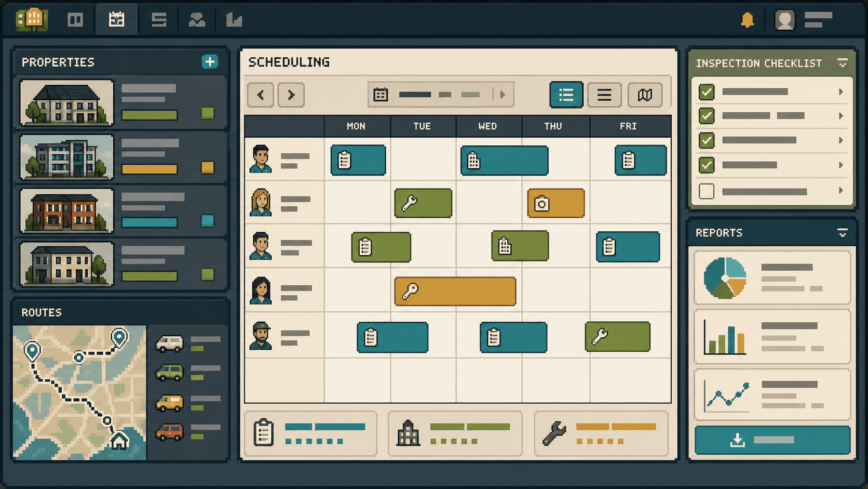Select the orange camera task on Thursday
Viewport: 868px width, 489px height.
coord(556,203)
